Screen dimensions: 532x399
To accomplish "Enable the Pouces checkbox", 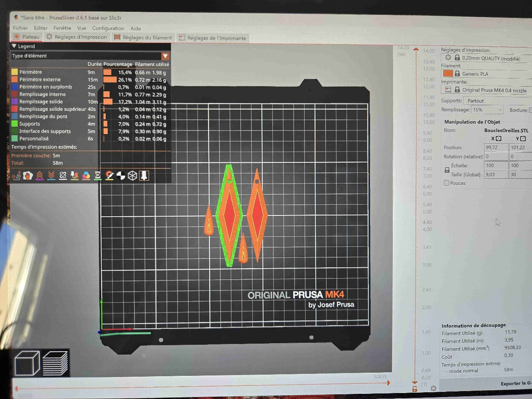I will coord(446,183).
